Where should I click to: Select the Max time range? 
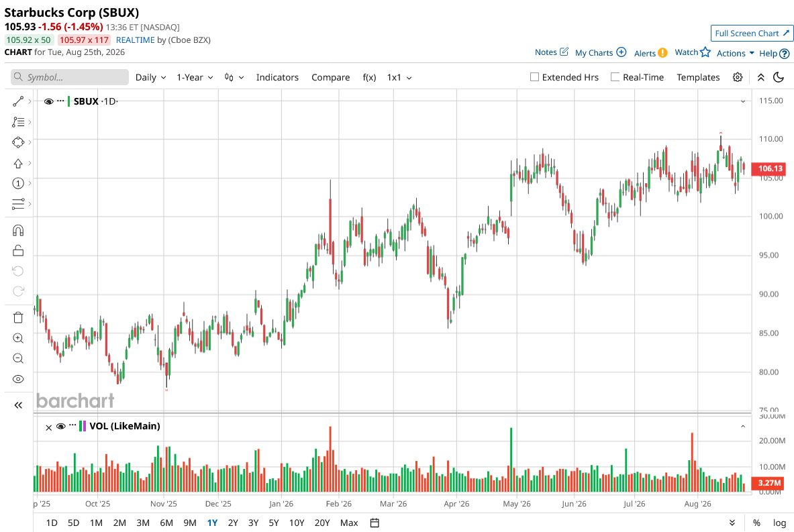(349, 523)
